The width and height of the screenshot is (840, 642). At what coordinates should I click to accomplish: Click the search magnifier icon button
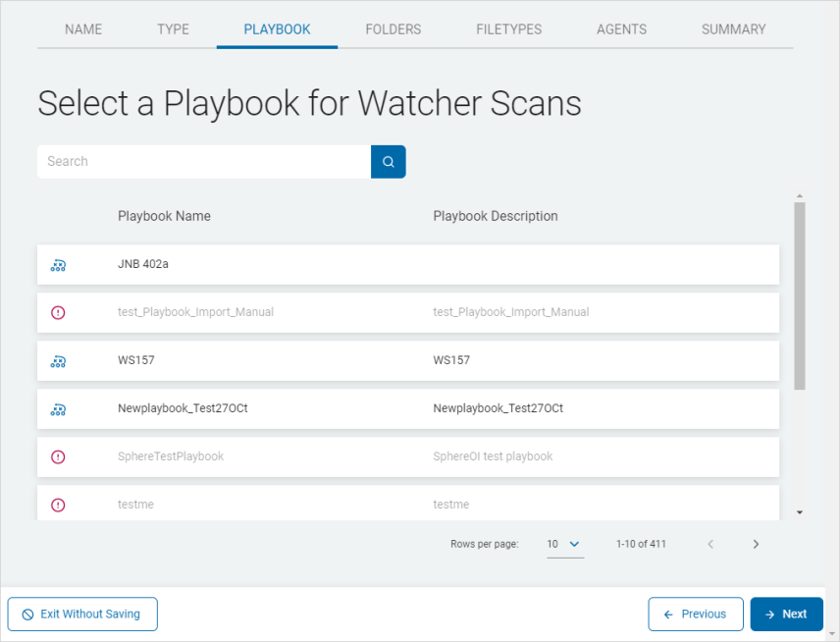point(388,162)
